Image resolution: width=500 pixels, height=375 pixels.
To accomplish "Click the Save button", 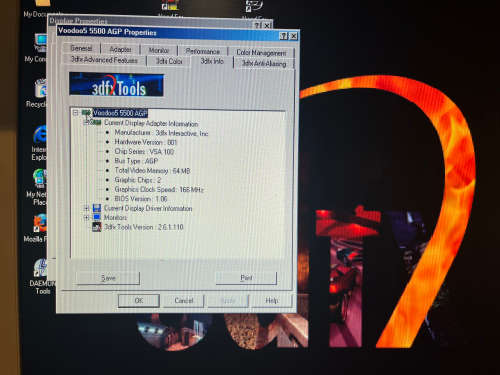I will (108, 278).
